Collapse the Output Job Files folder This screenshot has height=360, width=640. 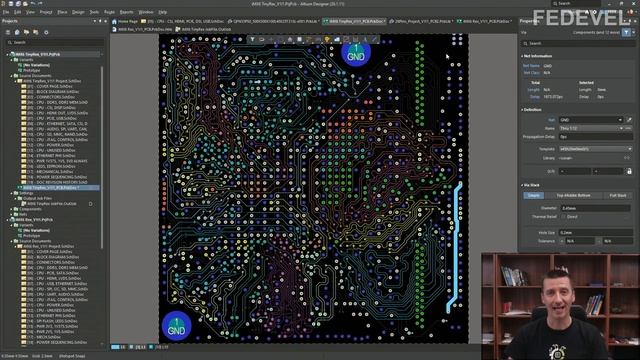tap(16, 198)
